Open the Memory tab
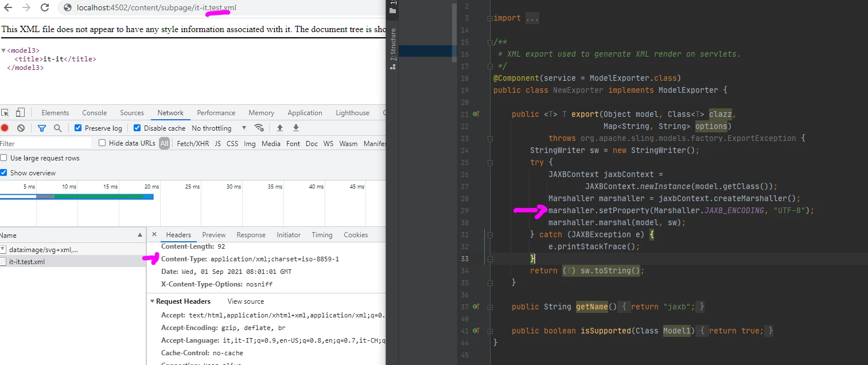The image size is (868, 365). pos(262,113)
